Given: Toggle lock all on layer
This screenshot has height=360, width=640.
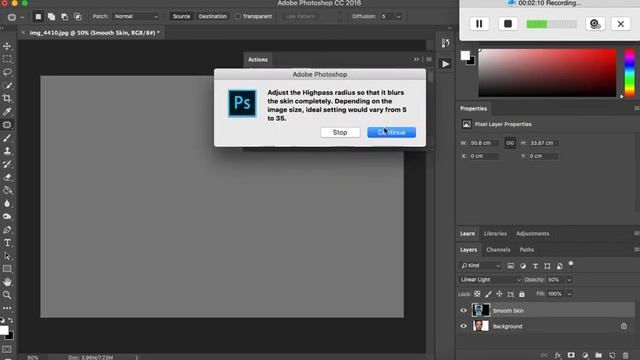Looking at the screenshot, I should (x=522, y=294).
